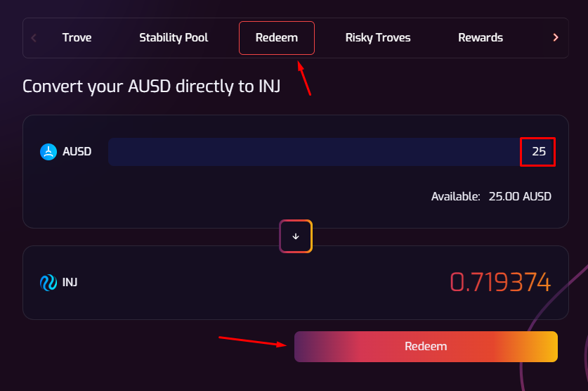Image resolution: width=588 pixels, height=391 pixels.
Task: Click the 0.719374 INJ output amount
Action: (500, 283)
